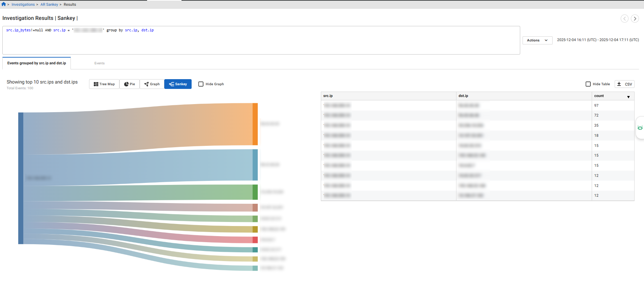The width and height of the screenshot is (644, 290).
Task: Click the green assistant icon on right edge
Action: 640,128
